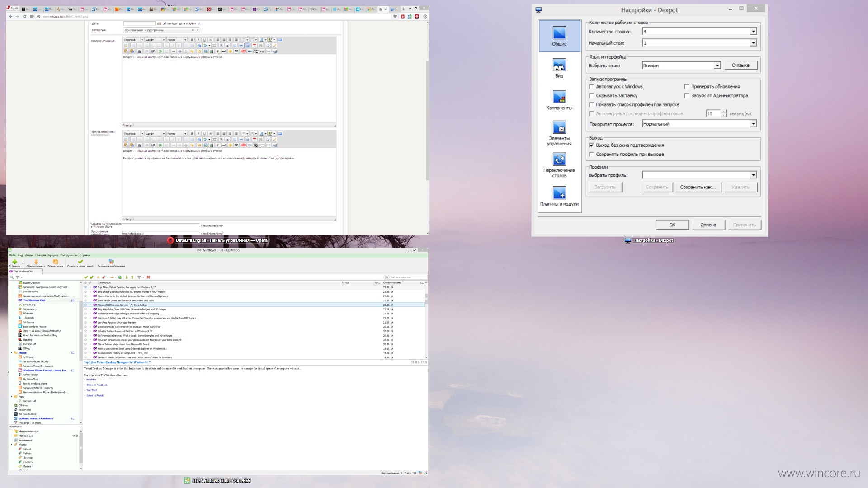Click Underline button in Краткое описание editor
868x488 pixels.
click(x=204, y=40)
